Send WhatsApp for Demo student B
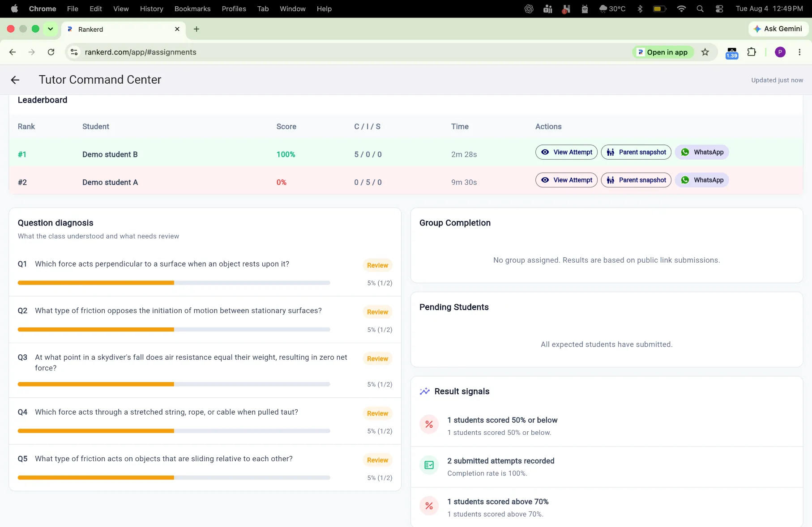 tap(702, 152)
